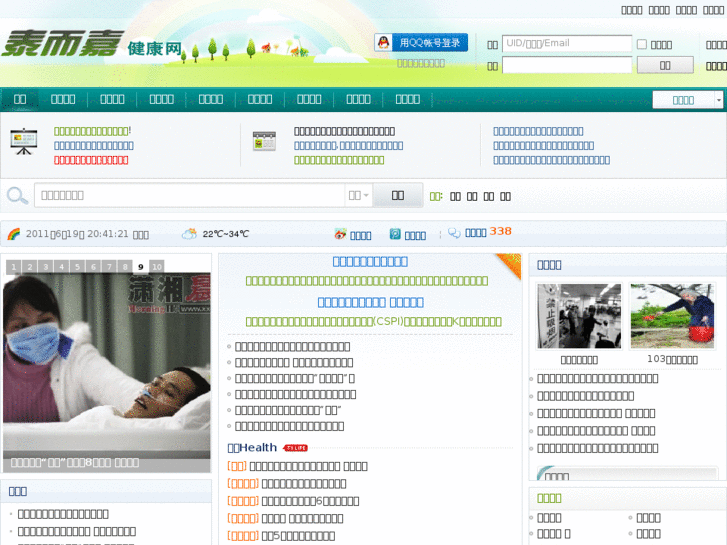Click the presentation board notice icon
This screenshot has width=727, height=545.
(24, 141)
